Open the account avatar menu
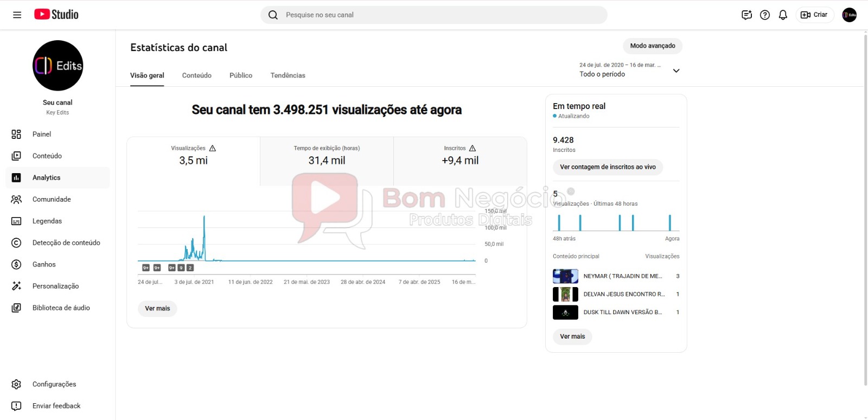 [849, 15]
